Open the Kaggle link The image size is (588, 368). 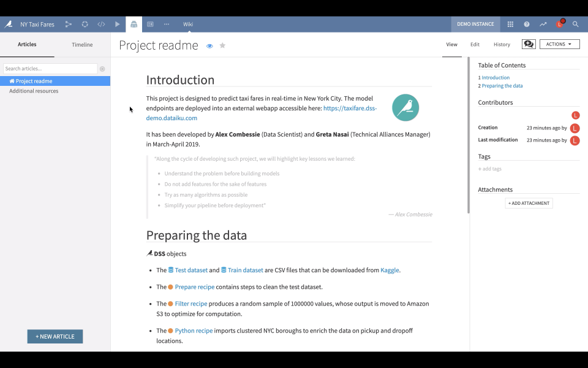pyautogui.click(x=390, y=270)
